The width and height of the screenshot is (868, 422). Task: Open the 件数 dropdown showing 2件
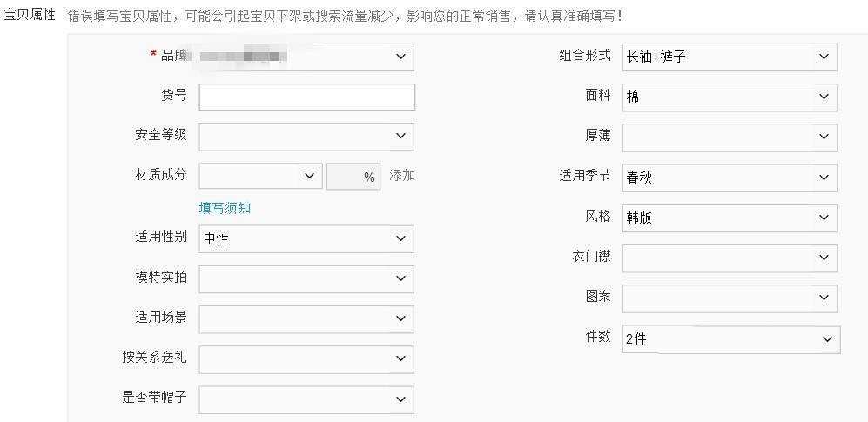coord(731,338)
